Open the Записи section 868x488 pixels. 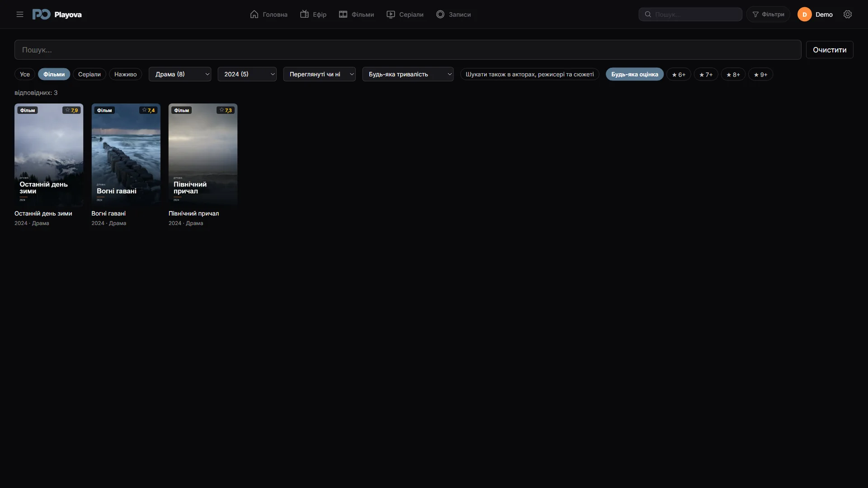(453, 14)
